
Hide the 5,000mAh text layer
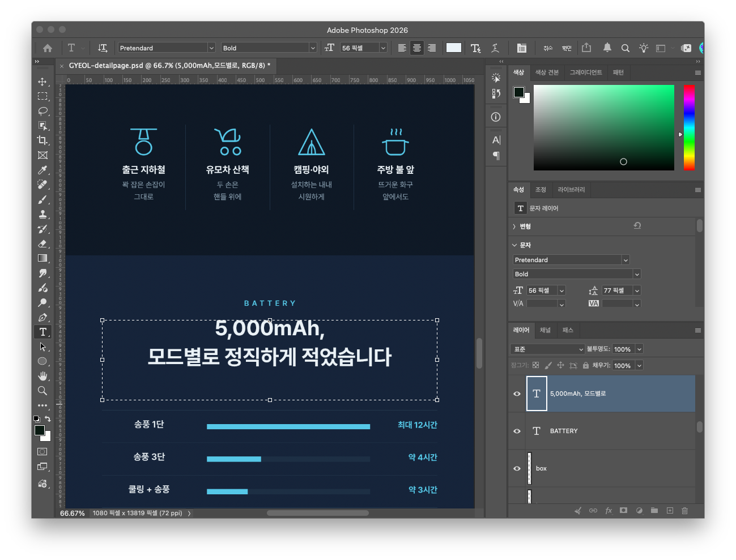point(517,394)
